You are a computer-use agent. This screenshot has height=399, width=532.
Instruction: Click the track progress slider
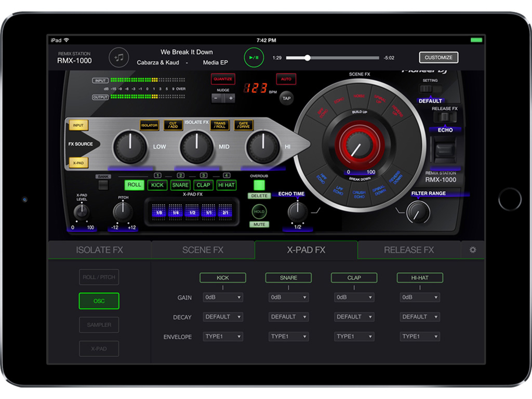(332, 58)
